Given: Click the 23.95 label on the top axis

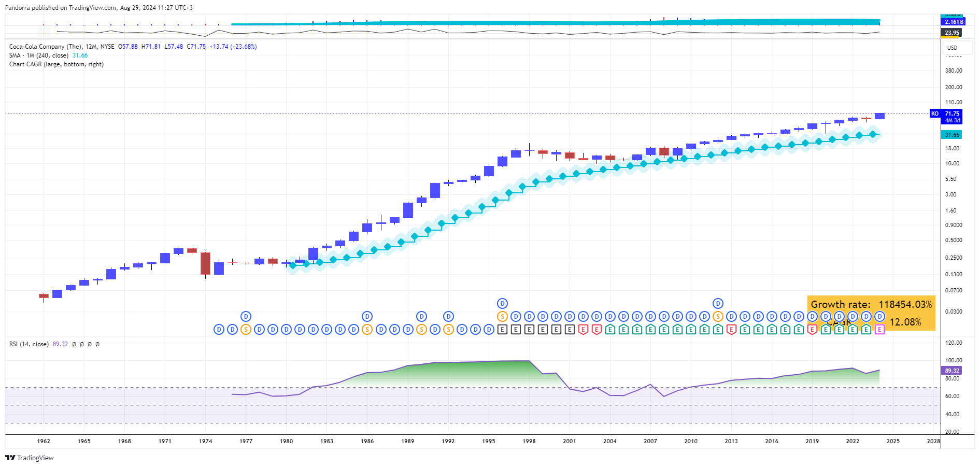Looking at the screenshot, I should tap(952, 33).
